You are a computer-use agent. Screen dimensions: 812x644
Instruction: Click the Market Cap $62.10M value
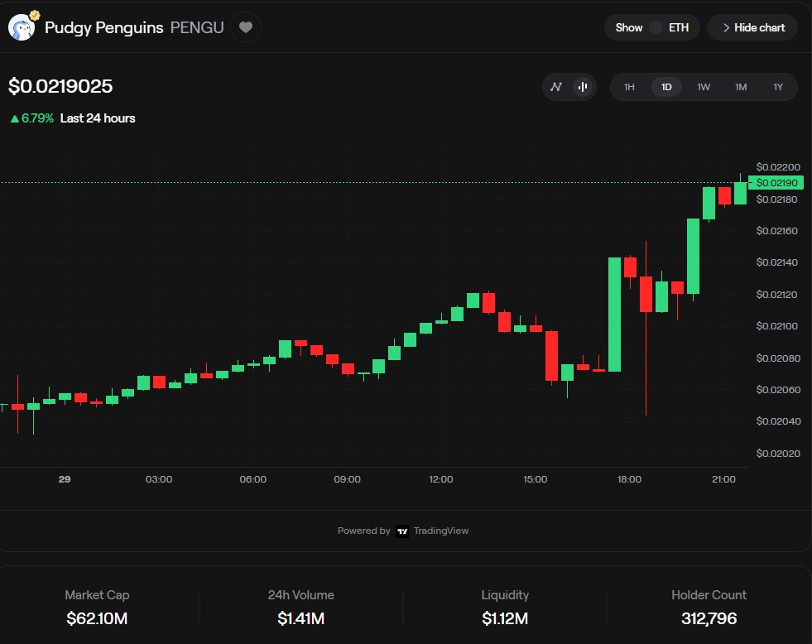click(x=97, y=618)
